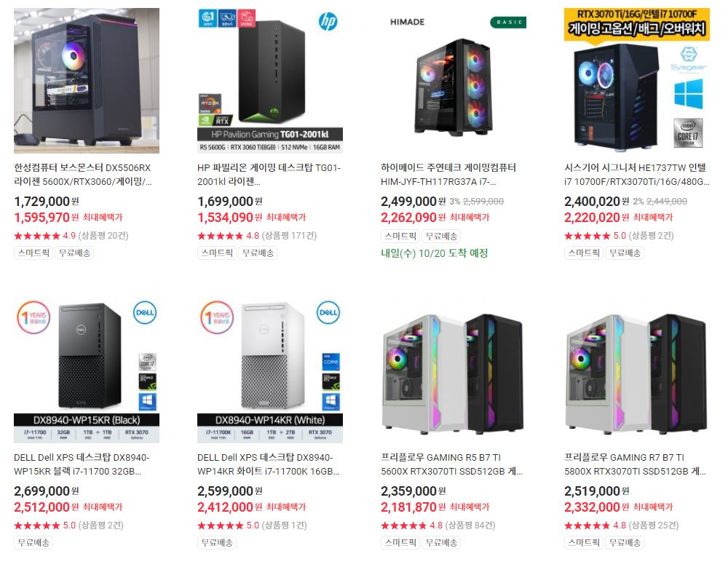
Task: Open the 프리플로우 GAMING R7 B7 TI product image
Action: (636, 370)
